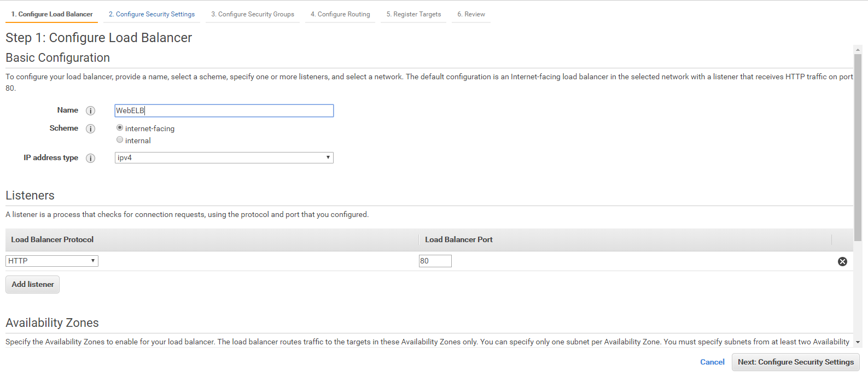Click the Add listener button

[33, 285]
